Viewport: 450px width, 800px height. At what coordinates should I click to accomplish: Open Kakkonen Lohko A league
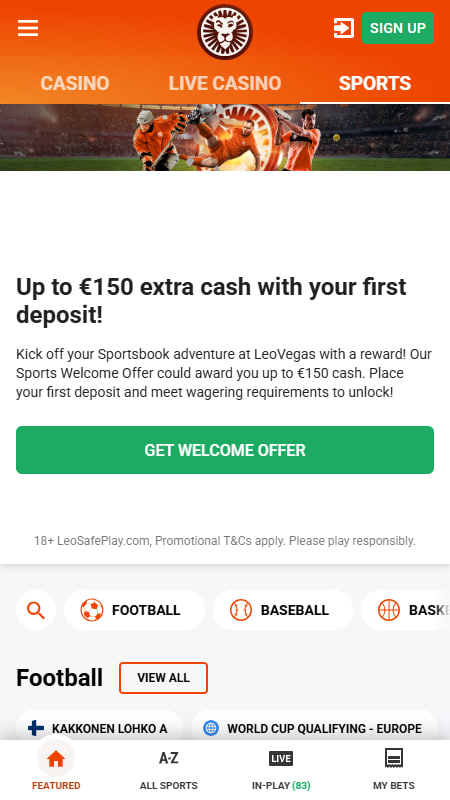[x=99, y=728]
